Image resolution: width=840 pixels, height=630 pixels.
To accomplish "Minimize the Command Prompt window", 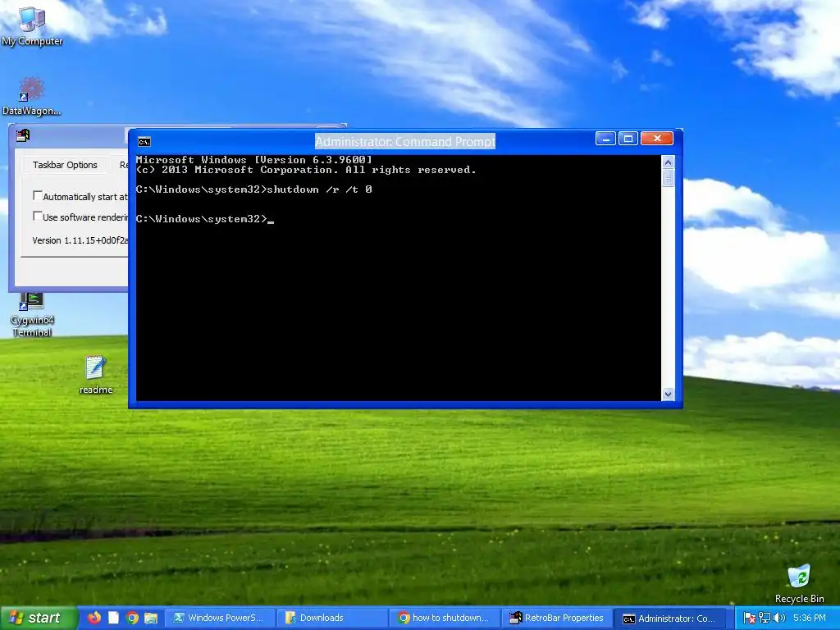I will coord(605,139).
